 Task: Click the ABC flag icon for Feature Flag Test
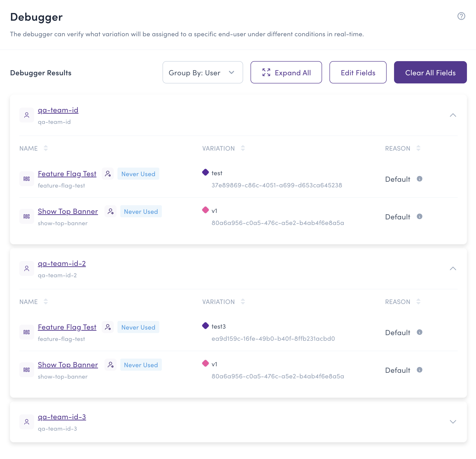26,179
